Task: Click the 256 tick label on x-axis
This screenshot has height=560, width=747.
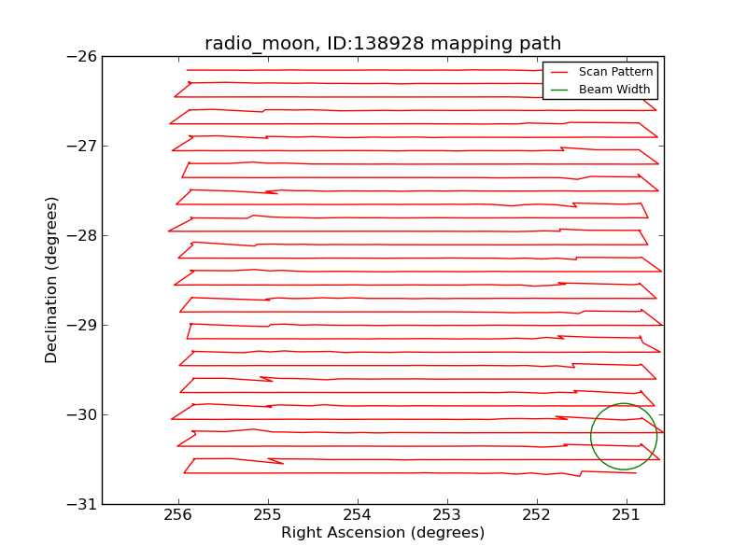Action: click(x=177, y=514)
